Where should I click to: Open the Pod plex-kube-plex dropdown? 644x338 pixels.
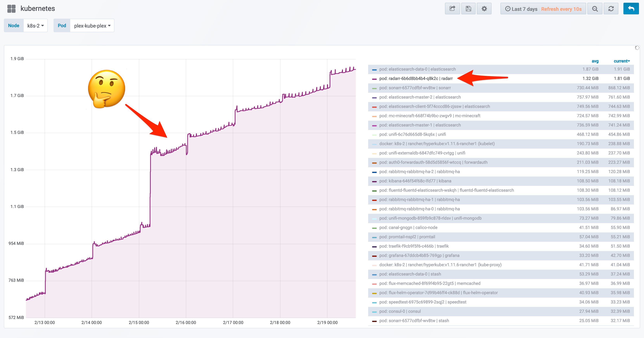point(92,25)
